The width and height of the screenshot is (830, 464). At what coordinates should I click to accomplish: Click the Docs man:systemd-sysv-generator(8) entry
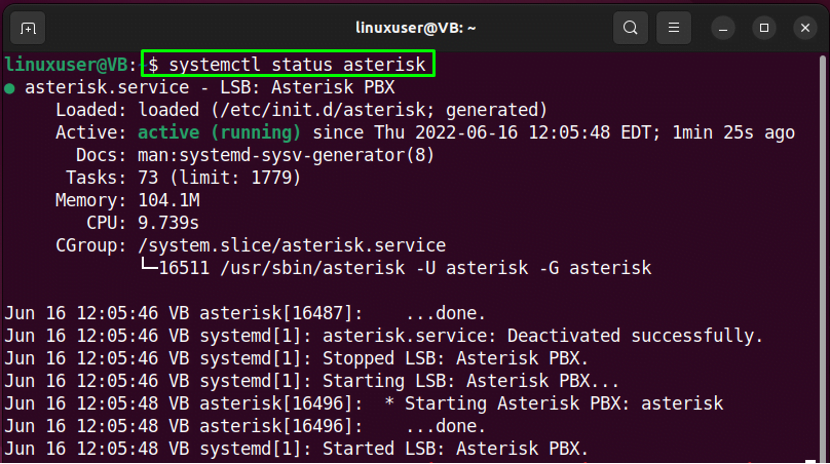pyautogui.click(x=255, y=156)
